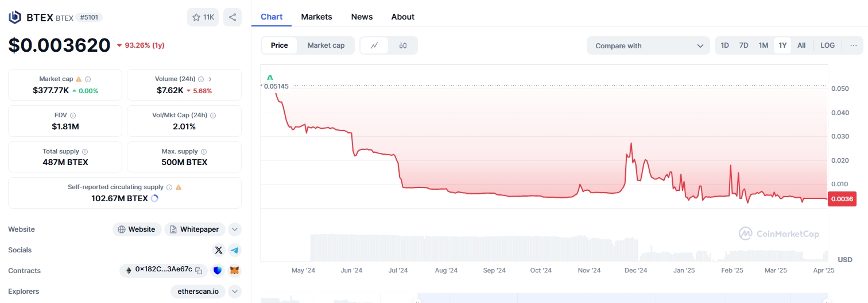Screen dimensions: 868x303
Task: Click the BTEX coin logo icon
Action: click(x=15, y=17)
